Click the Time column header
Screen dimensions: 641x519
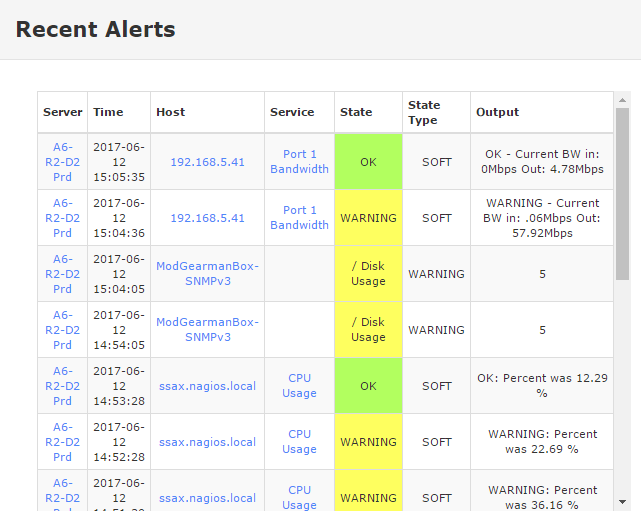click(108, 113)
